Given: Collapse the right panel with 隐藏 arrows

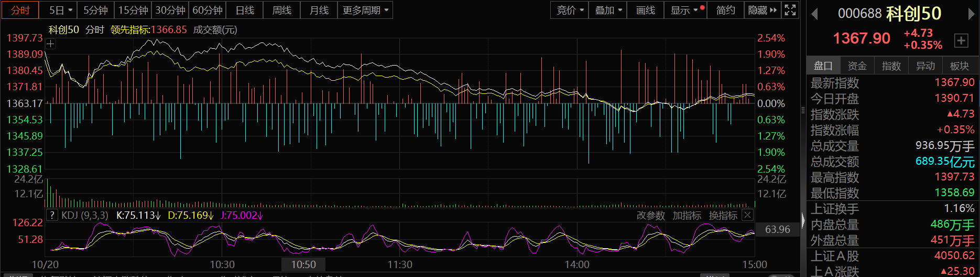Looking at the screenshot, I should [763, 10].
